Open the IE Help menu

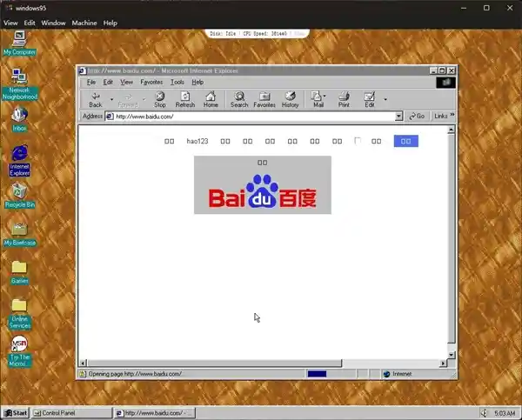pyautogui.click(x=197, y=83)
